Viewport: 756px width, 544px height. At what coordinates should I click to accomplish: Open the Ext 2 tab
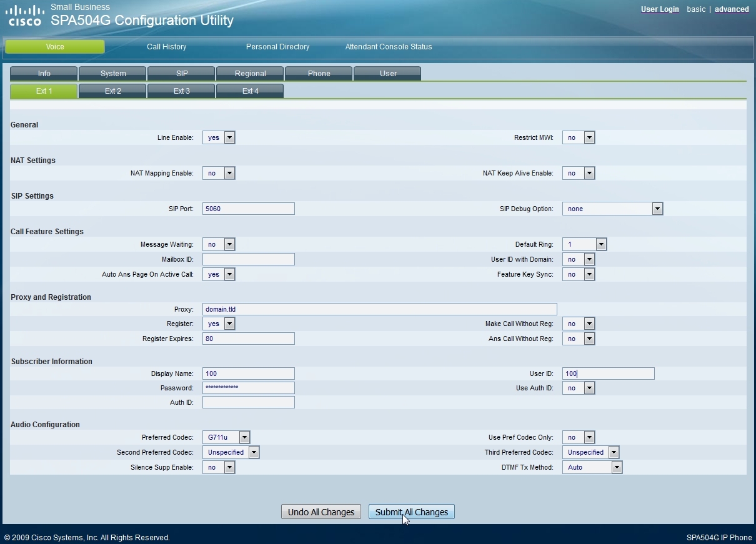[113, 91]
